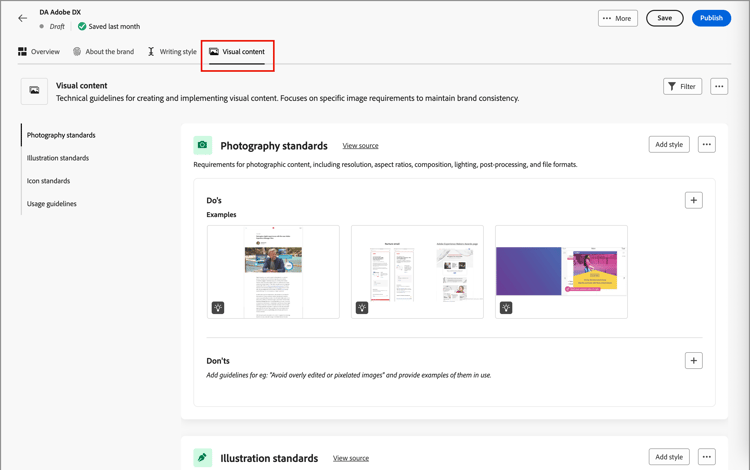Select the Visual content tab
This screenshot has width=750, height=470.
[237, 52]
